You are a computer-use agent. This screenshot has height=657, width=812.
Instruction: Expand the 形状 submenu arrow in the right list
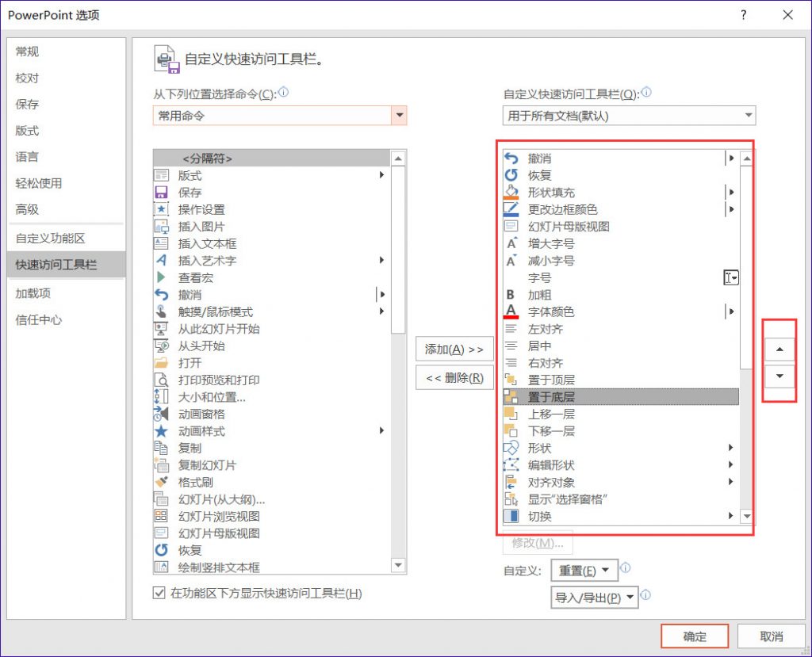point(730,448)
